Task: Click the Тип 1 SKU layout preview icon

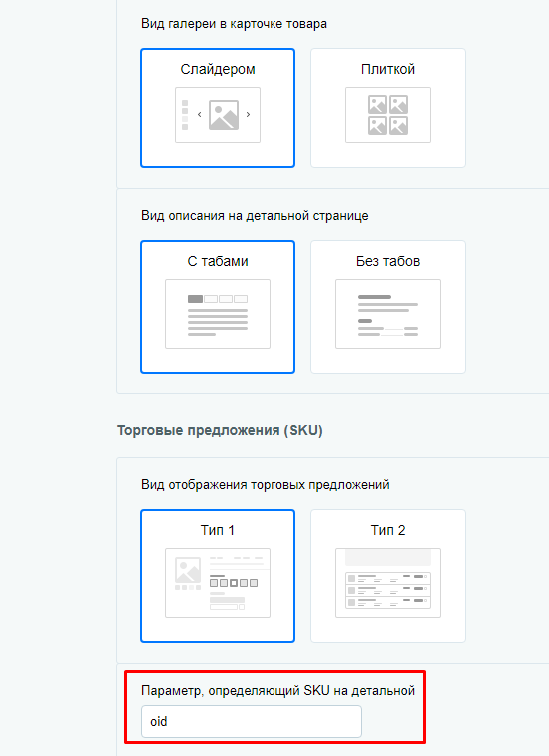Action: (218, 583)
